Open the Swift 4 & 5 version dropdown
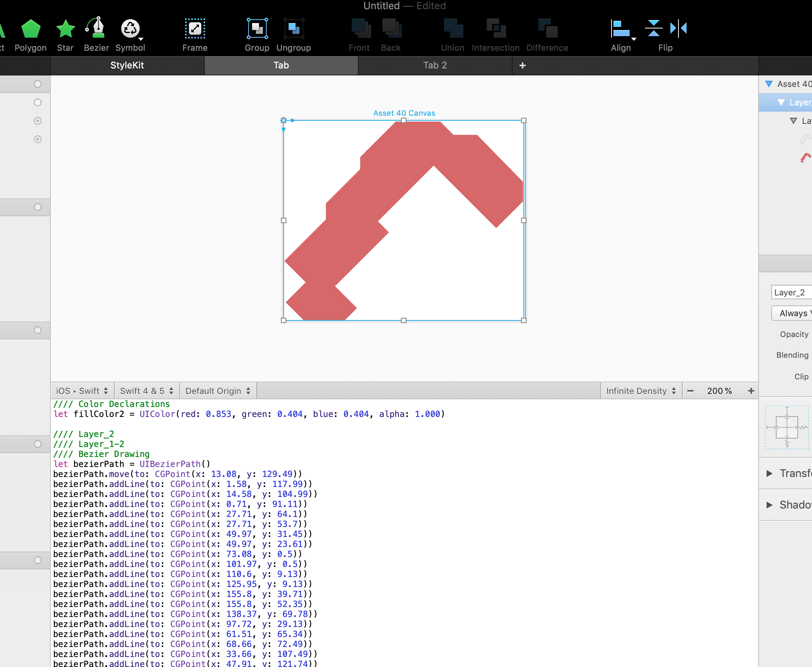This screenshot has width=812, height=667. pyautogui.click(x=146, y=390)
